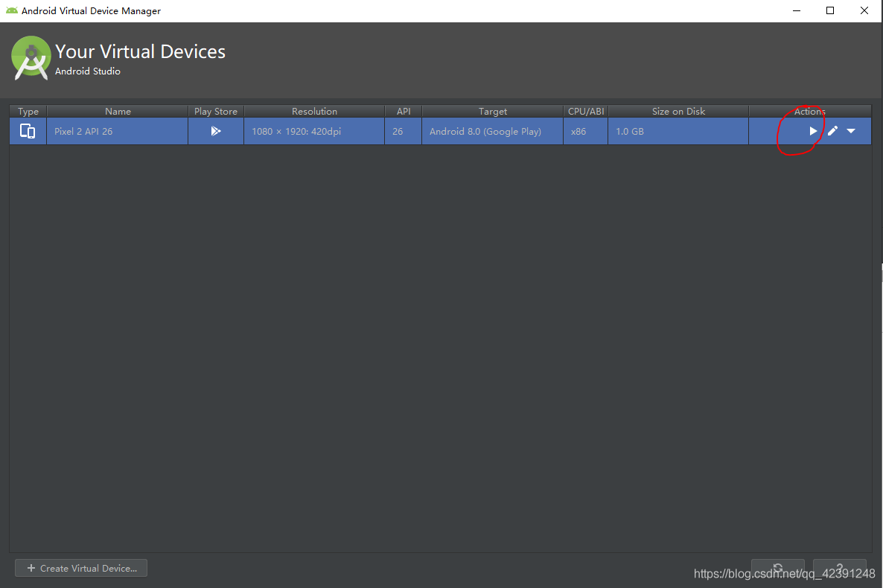Click the Size on Disk column header
The image size is (883, 588).
pos(678,111)
